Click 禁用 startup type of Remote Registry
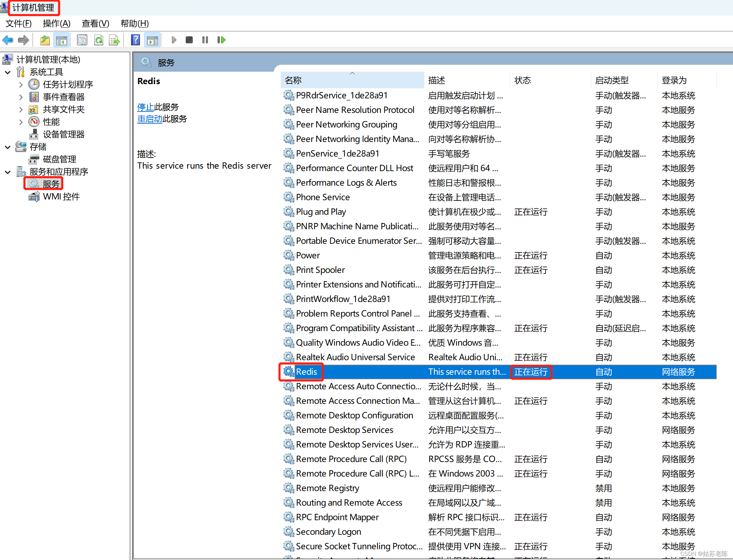733x560 pixels. 603,488
